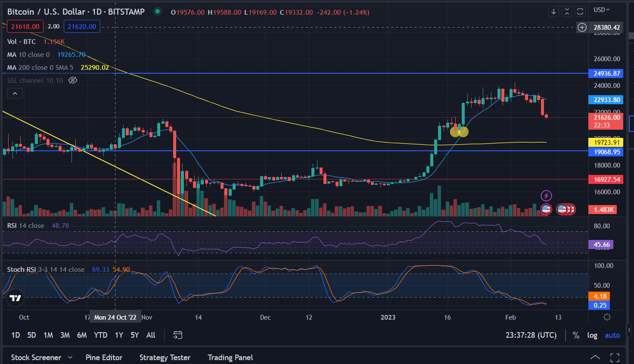Click the buy price 21620.00 button

(82, 26)
